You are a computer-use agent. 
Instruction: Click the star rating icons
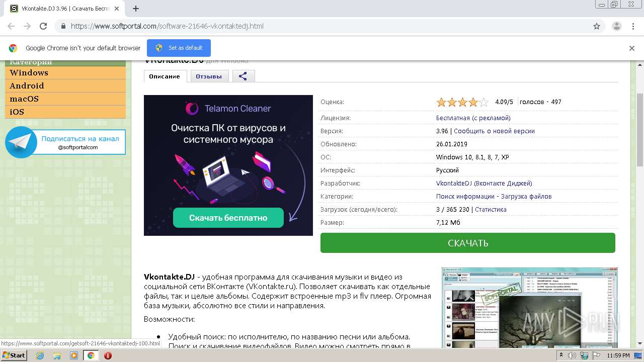(x=462, y=102)
